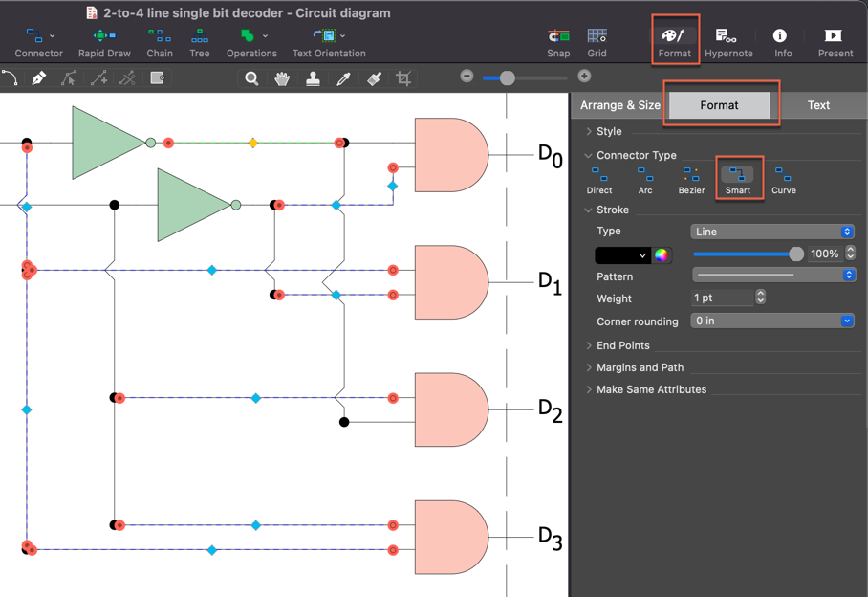Collapse the Connector Type section
This screenshot has height=597, width=868.
tap(589, 156)
